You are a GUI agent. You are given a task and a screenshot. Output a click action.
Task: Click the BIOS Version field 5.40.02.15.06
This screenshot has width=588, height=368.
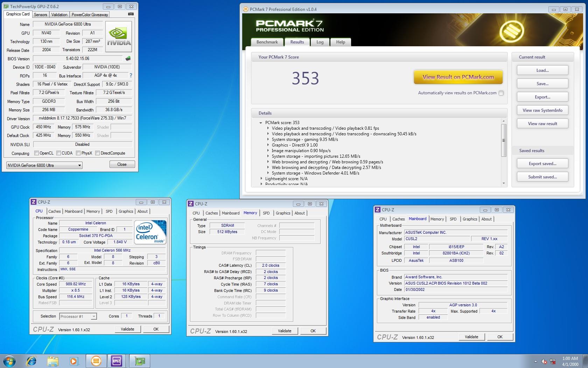78,59
